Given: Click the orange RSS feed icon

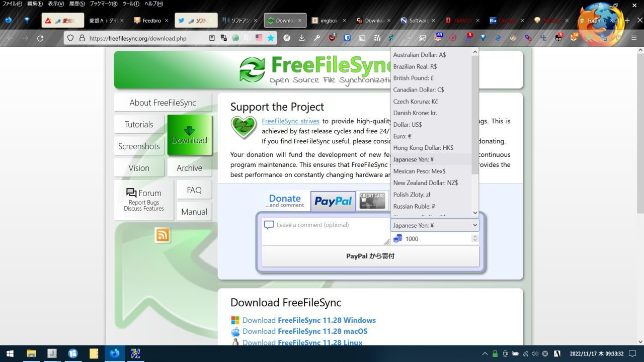Looking at the screenshot, I should [163, 235].
